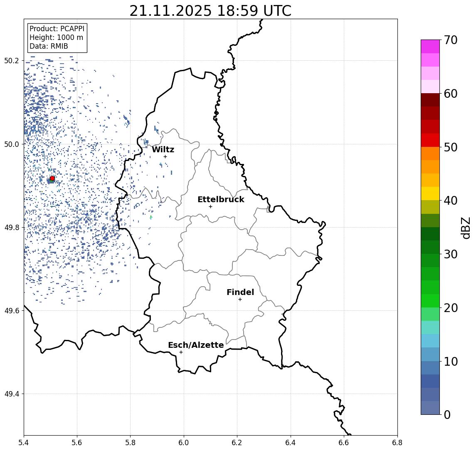Click the "Product: PCAPPI" line
This screenshot has height=451, width=476.
(57, 29)
